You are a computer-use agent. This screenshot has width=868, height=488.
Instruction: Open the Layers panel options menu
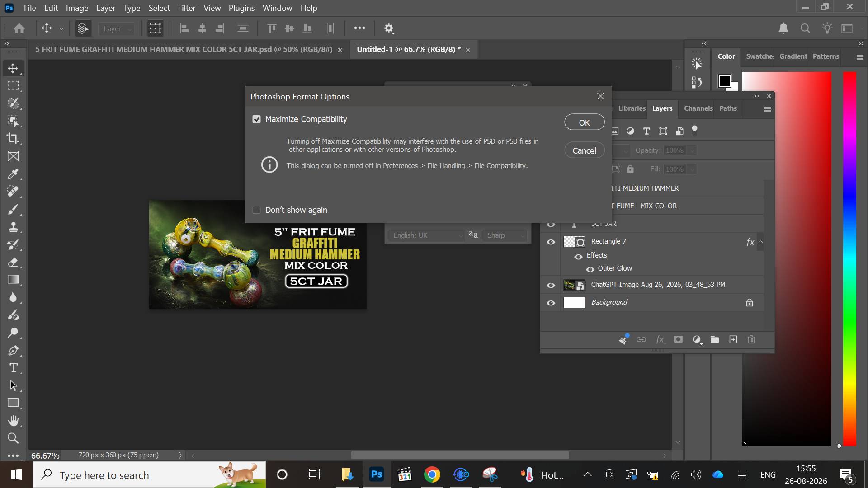pos(767,109)
